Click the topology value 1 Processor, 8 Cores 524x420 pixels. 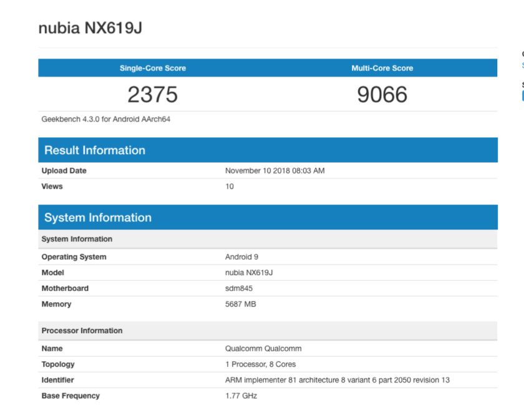click(x=260, y=364)
